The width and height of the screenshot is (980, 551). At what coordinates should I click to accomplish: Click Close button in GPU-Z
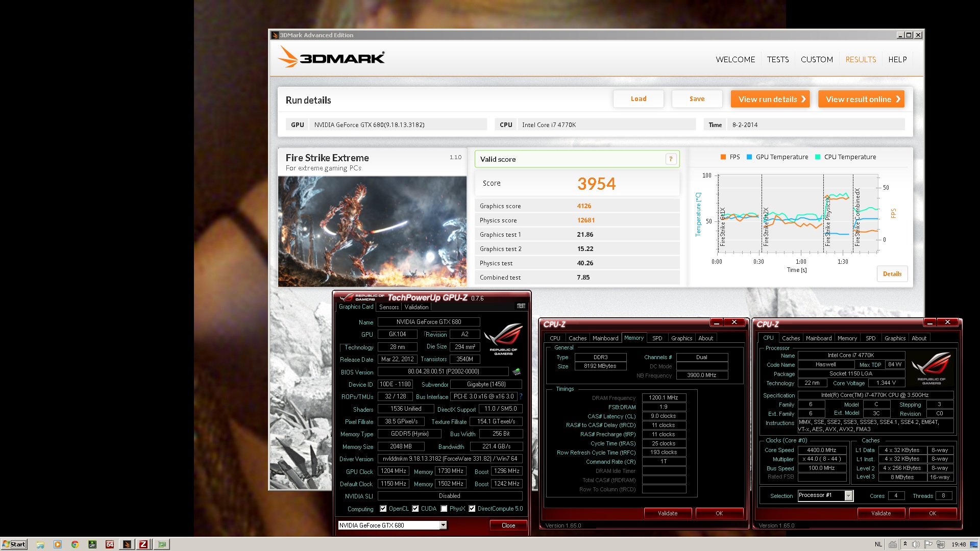508,525
